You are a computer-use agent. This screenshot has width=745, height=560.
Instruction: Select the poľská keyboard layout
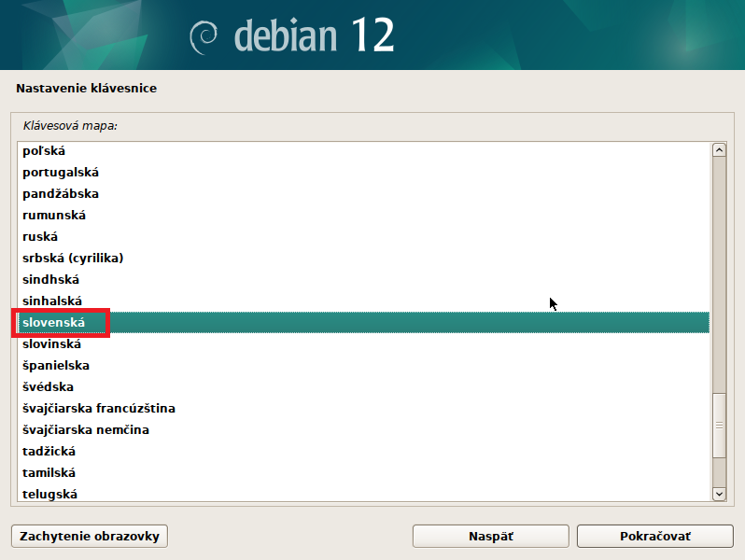44,151
